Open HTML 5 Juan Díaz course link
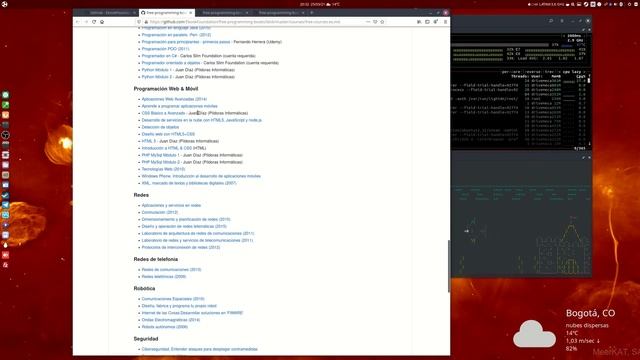The height and width of the screenshot is (360, 640). (149, 141)
